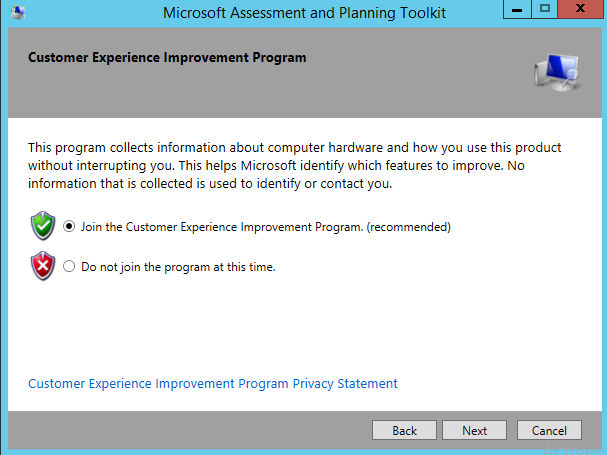Screen dimensions: 607x455
Task: Click the bold Customer Experience Improvement Program heading
Action: pyautogui.click(x=167, y=58)
